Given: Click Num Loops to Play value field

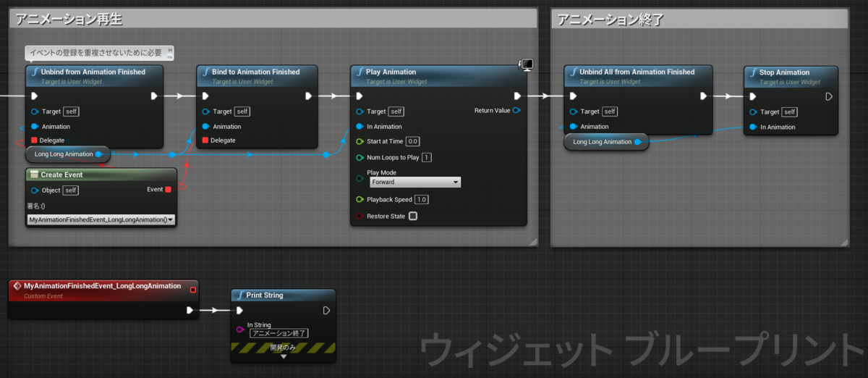Looking at the screenshot, I should 427,157.
